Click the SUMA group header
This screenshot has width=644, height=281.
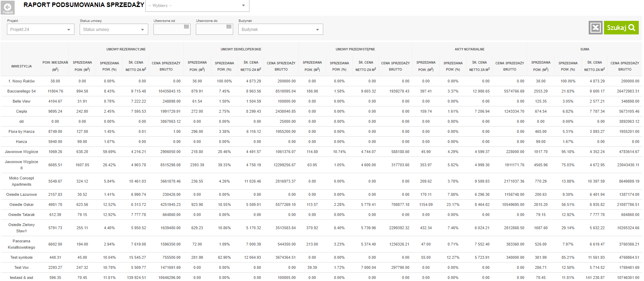tap(585, 49)
